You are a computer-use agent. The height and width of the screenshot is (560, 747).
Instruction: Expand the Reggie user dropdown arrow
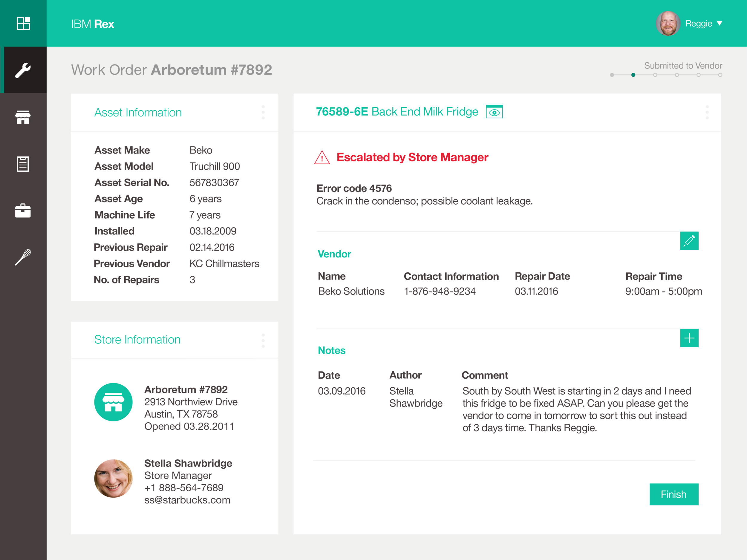tap(720, 23)
